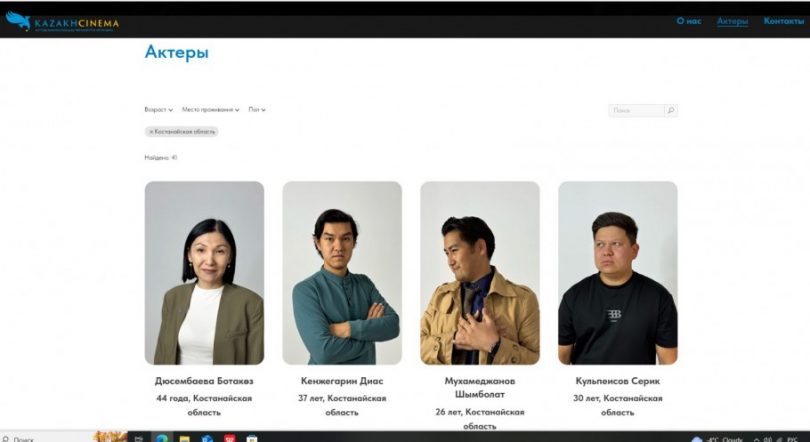Click the search magnifier icon
This screenshot has width=810, height=442.
(x=671, y=110)
